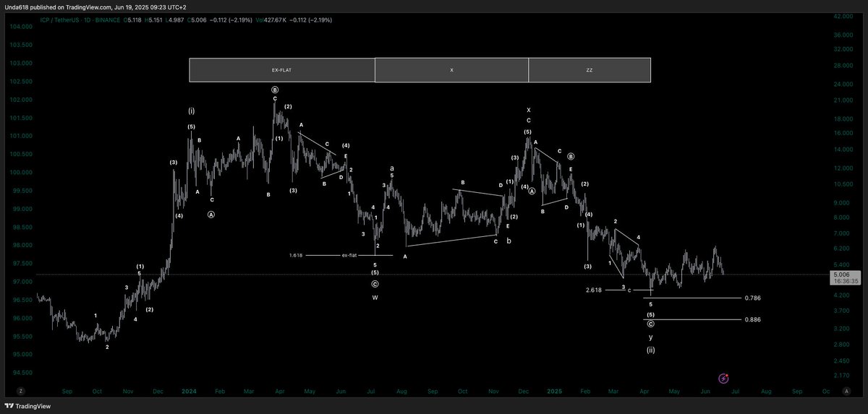
Task: Select the EX-FLAT rectangle label
Action: (282, 71)
